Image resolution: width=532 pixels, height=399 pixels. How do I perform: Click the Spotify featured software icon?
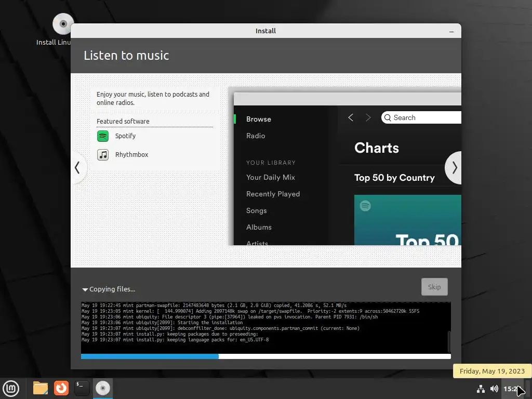coord(103,136)
